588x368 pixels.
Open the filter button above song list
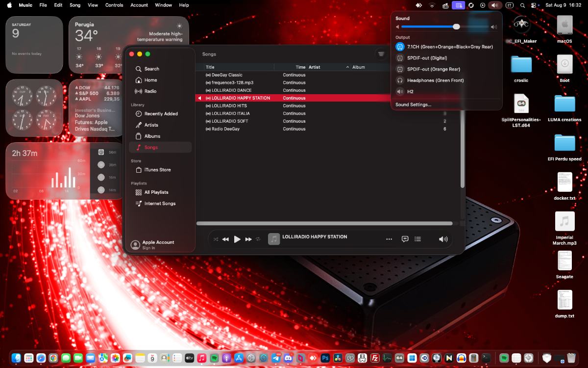(381, 54)
